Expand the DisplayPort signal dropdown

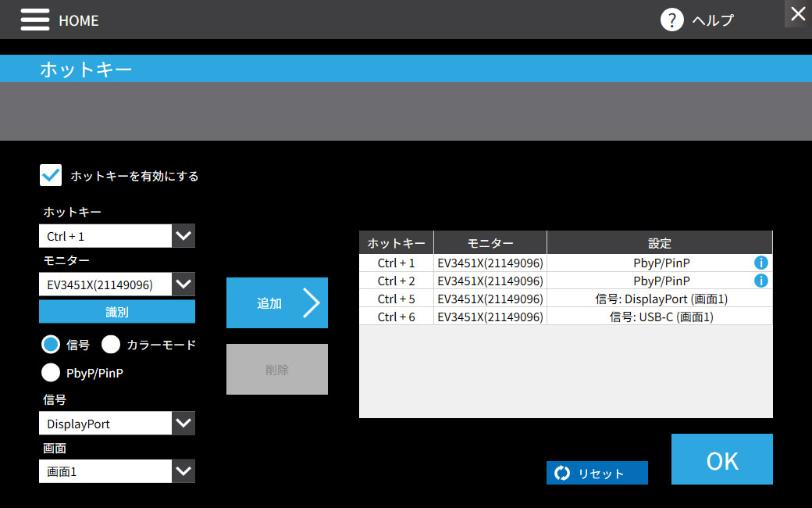coord(183,423)
